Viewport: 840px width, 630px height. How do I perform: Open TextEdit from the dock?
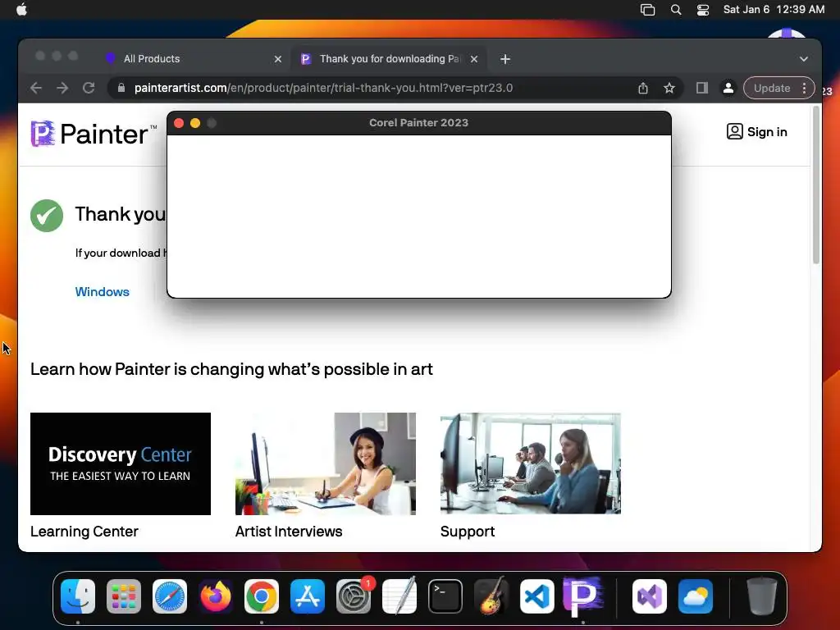399,596
